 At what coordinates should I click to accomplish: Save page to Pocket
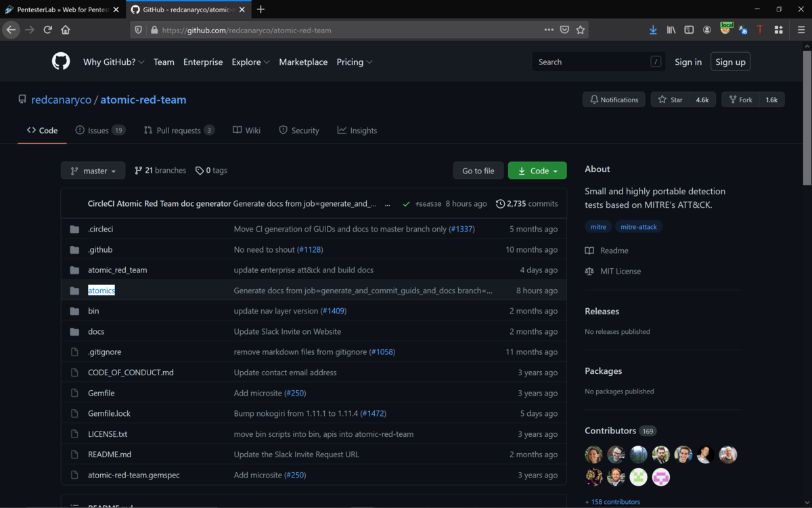[x=565, y=30]
